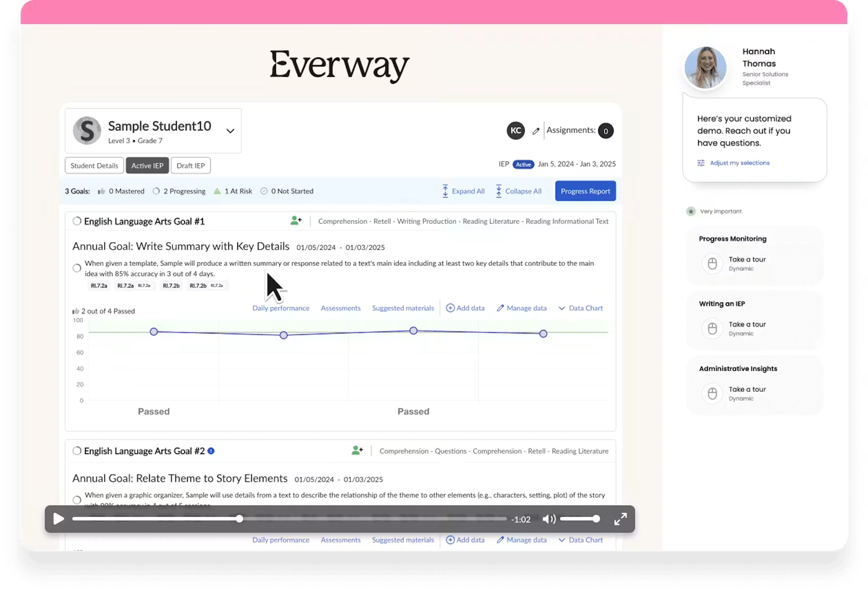Click the Assignments count badge showing 0

click(x=605, y=131)
